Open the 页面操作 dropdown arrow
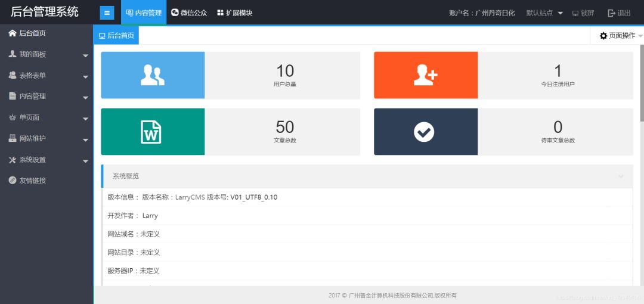 (x=640, y=36)
